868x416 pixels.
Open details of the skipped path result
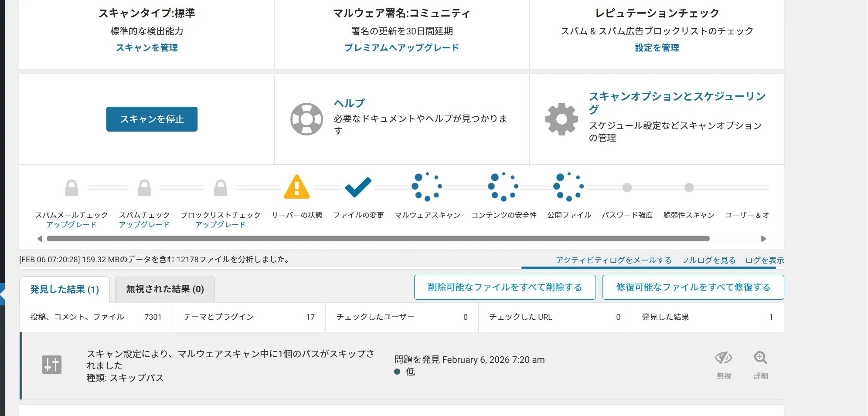click(x=761, y=364)
